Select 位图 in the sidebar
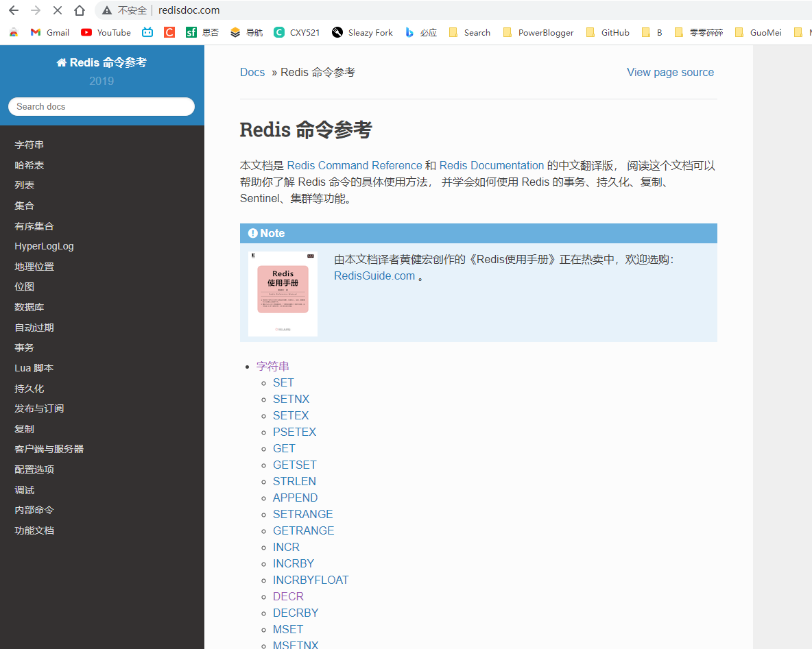 [x=24, y=286]
